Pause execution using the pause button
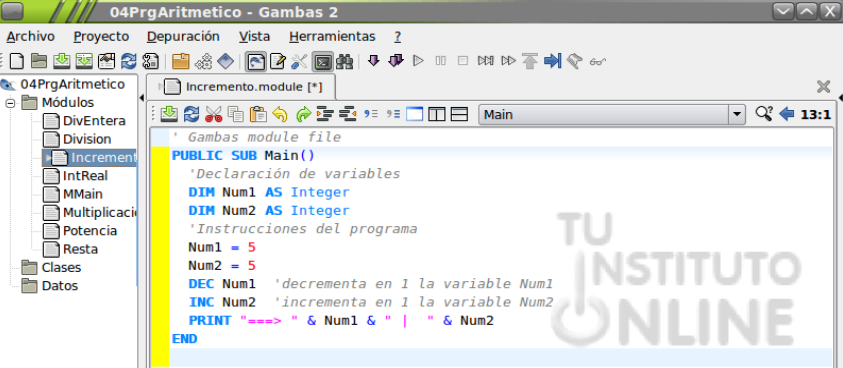Screen dimensions: 843x368 (x=440, y=61)
